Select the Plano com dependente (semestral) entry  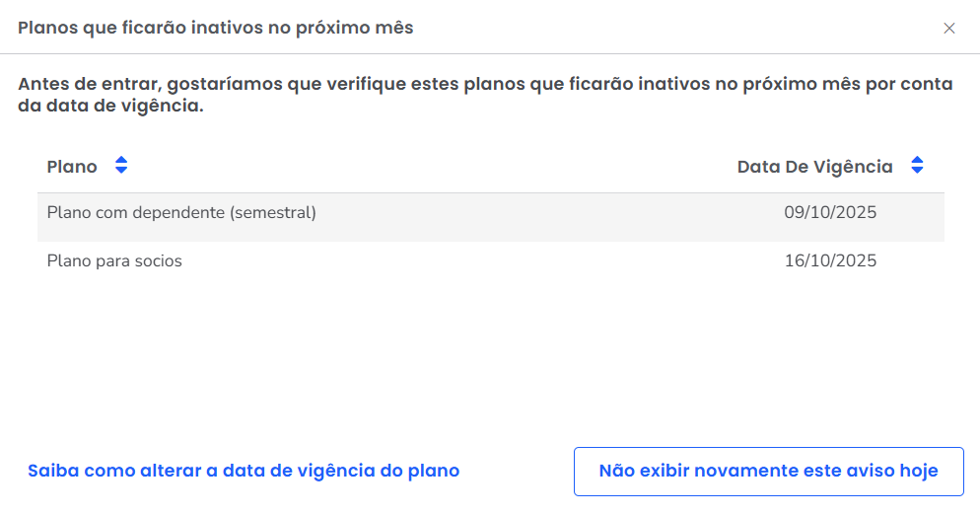click(181, 212)
